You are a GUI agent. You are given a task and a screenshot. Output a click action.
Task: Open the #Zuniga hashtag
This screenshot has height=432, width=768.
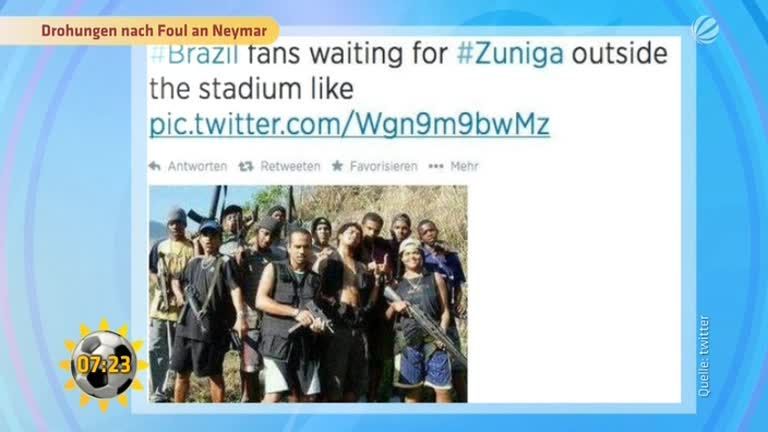[x=510, y=54]
